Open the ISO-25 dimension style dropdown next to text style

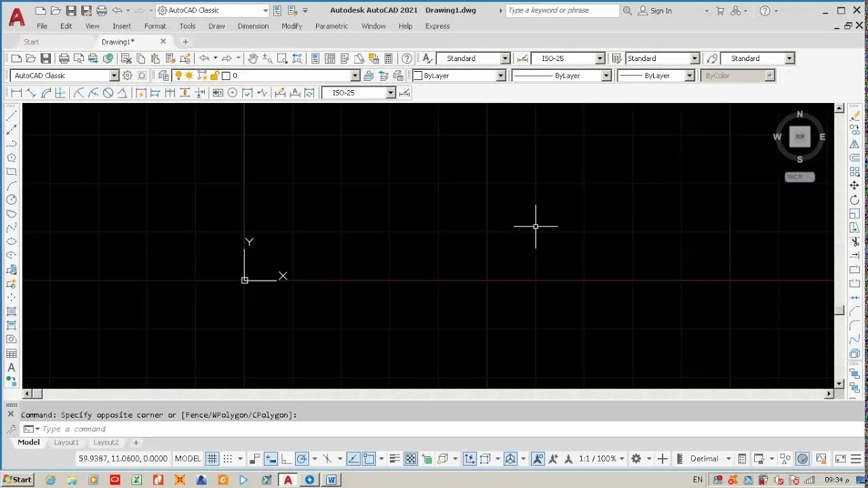pyautogui.click(x=600, y=58)
